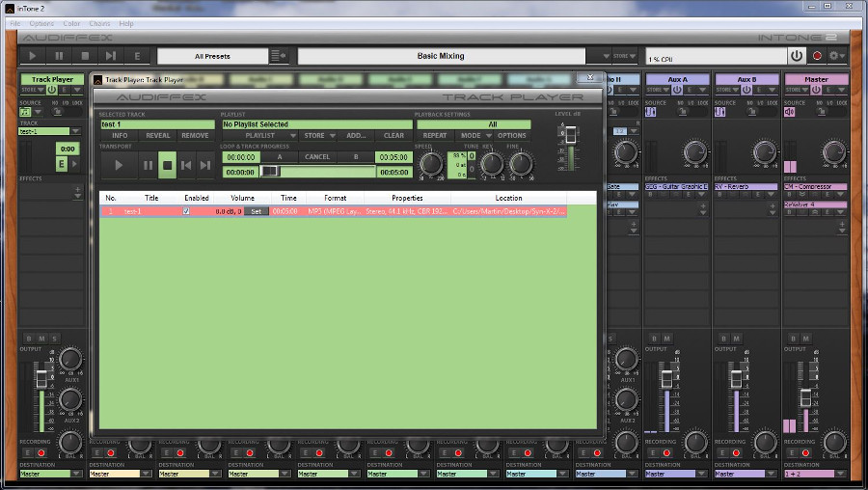Click the playback OPTIONS button
This screenshot has height=490, width=868.
[511, 136]
